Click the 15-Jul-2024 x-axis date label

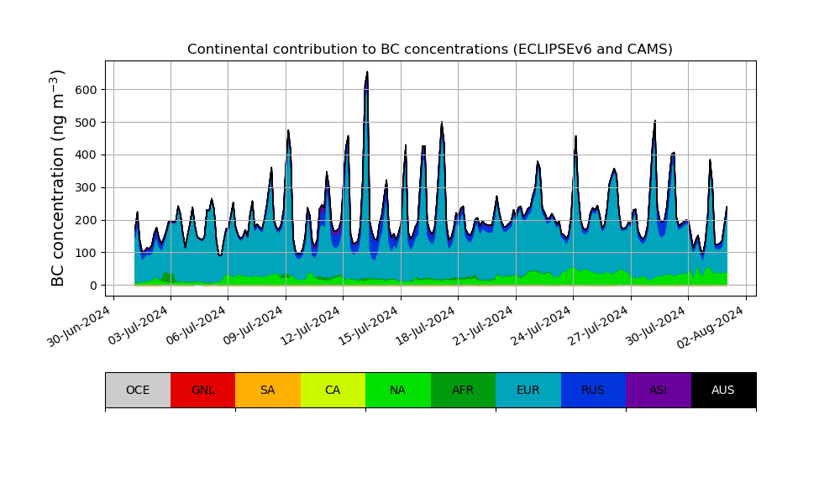[x=368, y=328]
